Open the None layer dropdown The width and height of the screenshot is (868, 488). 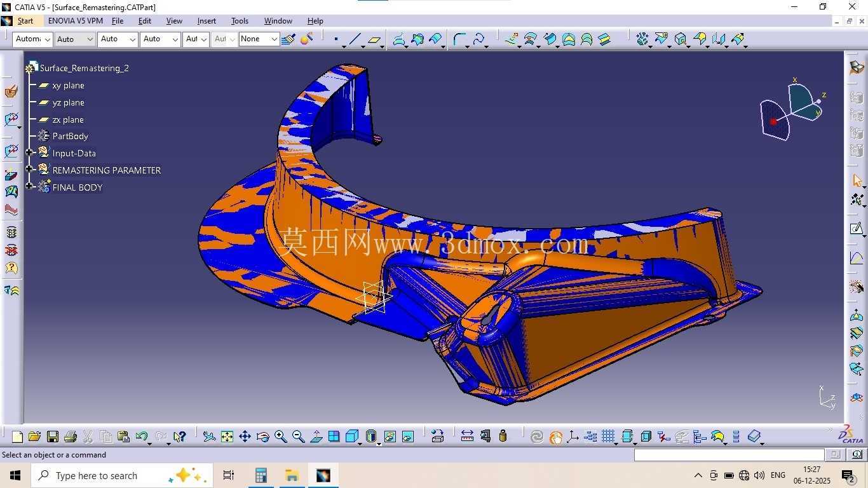259,39
